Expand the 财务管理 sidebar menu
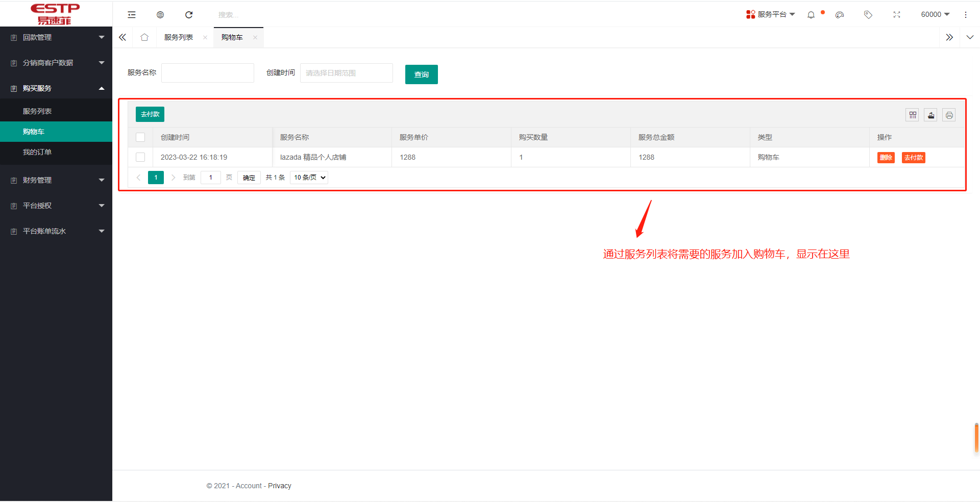This screenshot has width=980, height=502. (56, 180)
